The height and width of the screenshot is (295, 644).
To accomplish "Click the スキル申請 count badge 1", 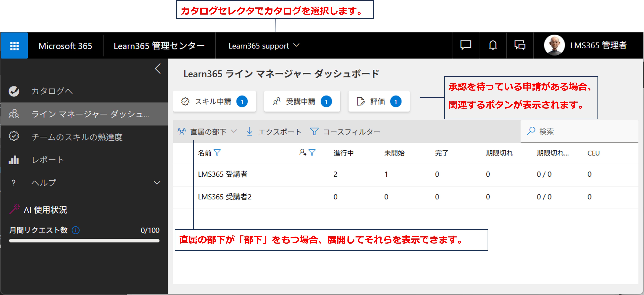I will click(242, 101).
